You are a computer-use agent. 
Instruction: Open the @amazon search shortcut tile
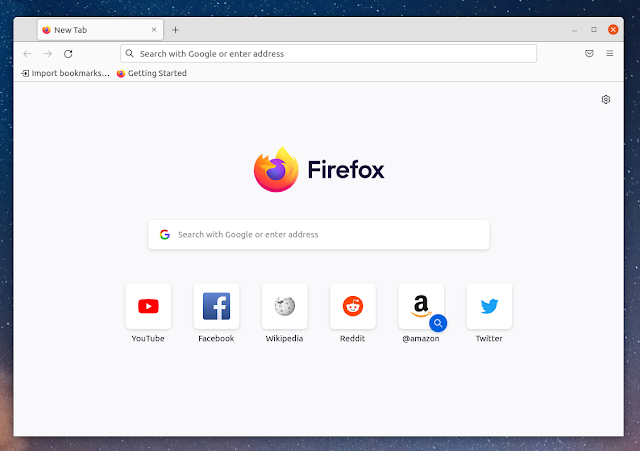[x=421, y=306]
